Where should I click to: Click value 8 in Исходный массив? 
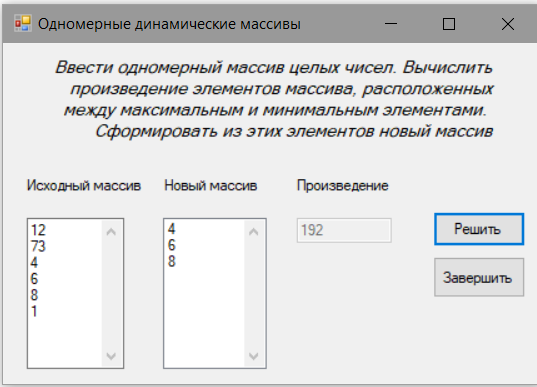[x=34, y=295]
